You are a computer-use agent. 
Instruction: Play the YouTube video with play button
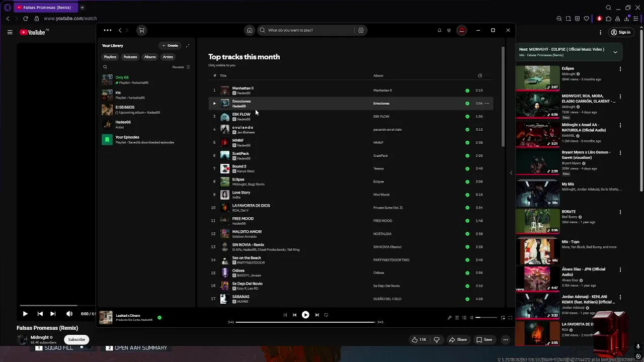(x=25, y=314)
